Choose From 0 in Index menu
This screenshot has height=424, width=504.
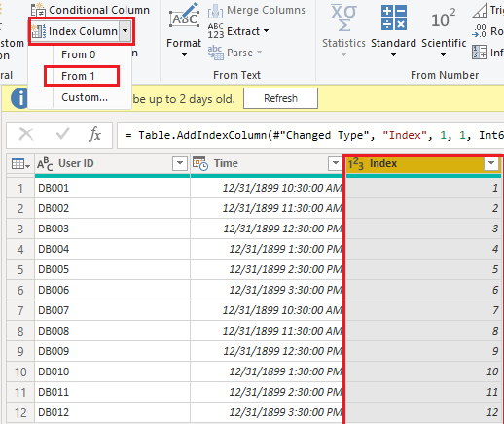[x=79, y=54]
